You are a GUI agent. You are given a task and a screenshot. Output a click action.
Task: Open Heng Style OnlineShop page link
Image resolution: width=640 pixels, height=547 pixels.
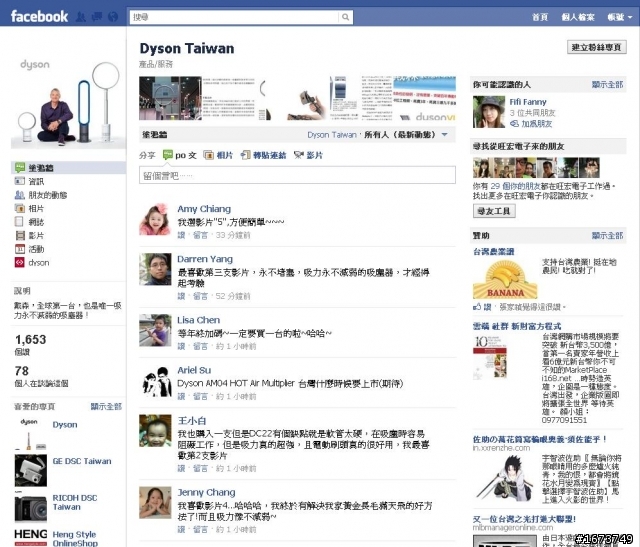pyautogui.click(x=75, y=539)
